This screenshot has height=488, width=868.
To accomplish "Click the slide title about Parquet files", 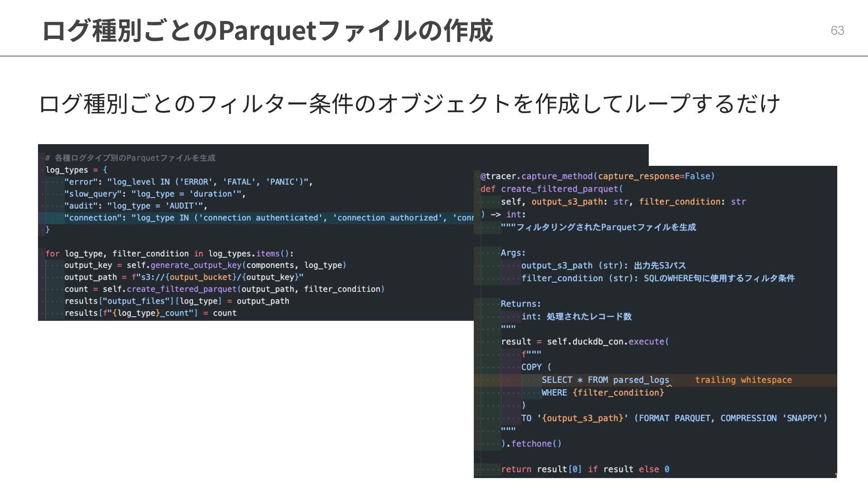I will pyautogui.click(x=267, y=31).
